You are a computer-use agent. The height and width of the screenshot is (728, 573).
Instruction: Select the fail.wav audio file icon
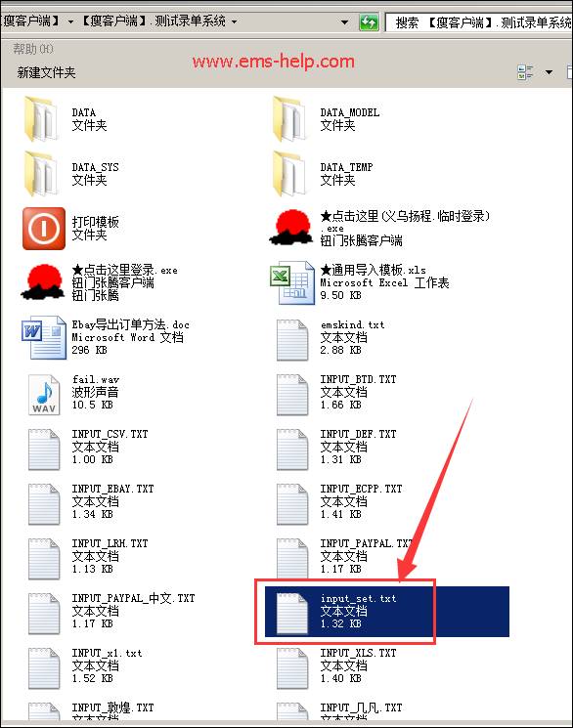(x=44, y=394)
